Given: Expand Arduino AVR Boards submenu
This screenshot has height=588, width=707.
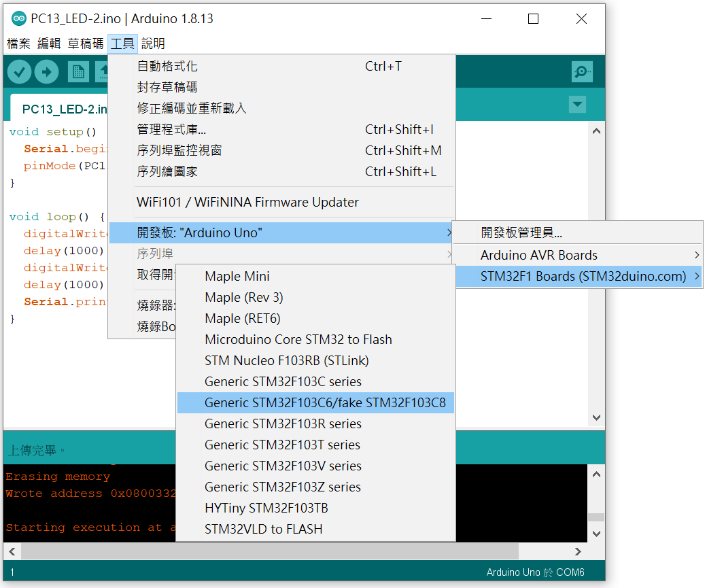Looking at the screenshot, I should tap(578, 255).
